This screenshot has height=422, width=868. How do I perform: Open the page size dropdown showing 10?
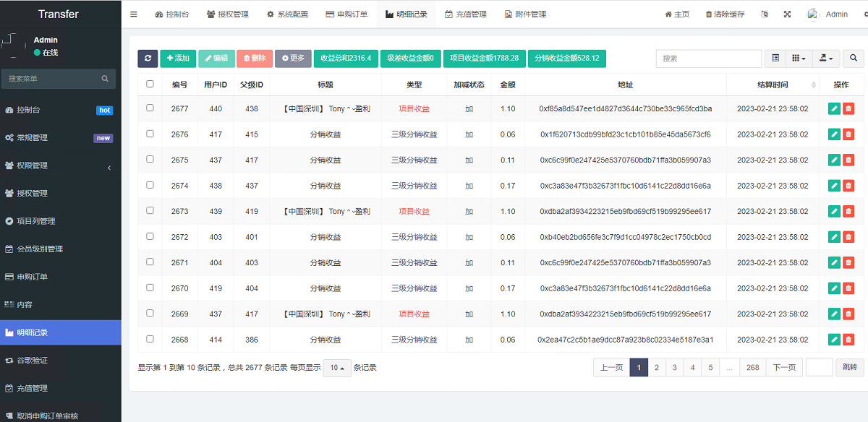point(336,368)
